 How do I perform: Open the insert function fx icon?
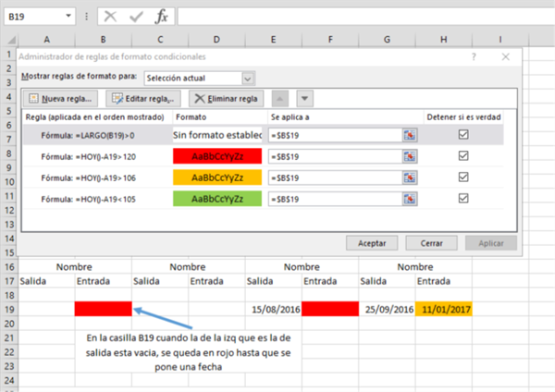[161, 17]
